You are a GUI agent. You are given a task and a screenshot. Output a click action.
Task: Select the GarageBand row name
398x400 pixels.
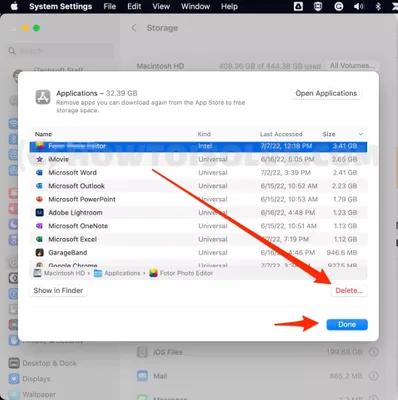68,253
